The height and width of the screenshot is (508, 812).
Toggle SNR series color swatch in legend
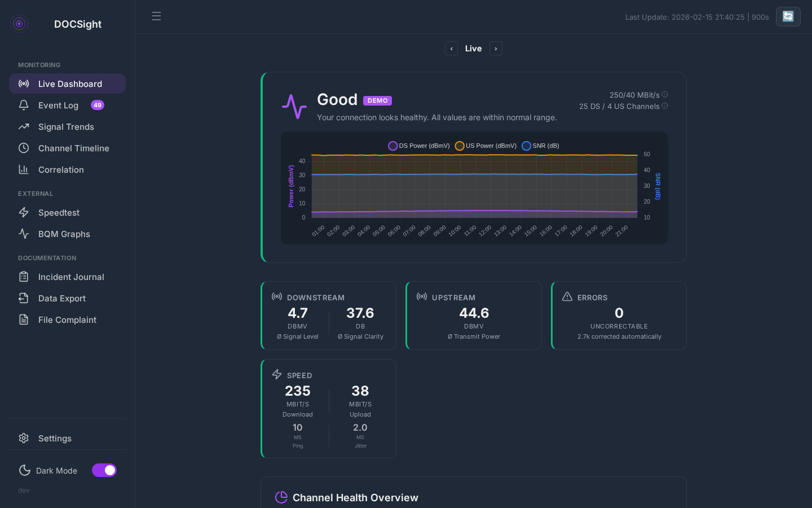[x=526, y=146]
